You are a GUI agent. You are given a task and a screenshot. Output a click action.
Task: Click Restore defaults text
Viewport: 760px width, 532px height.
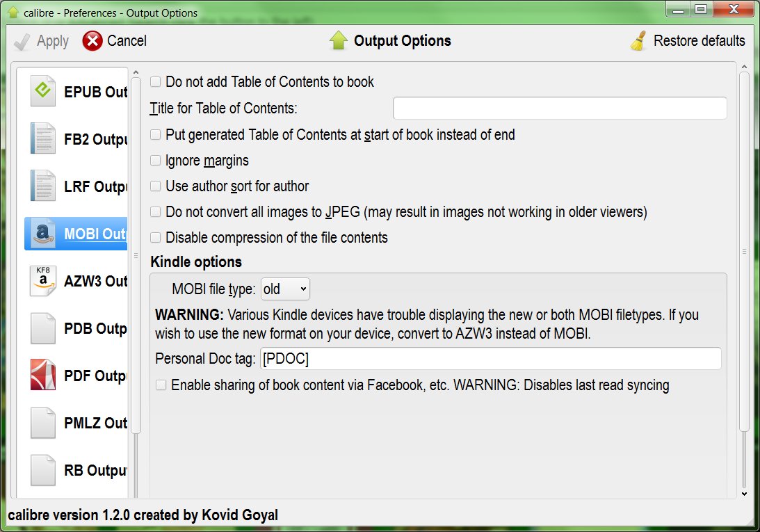699,41
